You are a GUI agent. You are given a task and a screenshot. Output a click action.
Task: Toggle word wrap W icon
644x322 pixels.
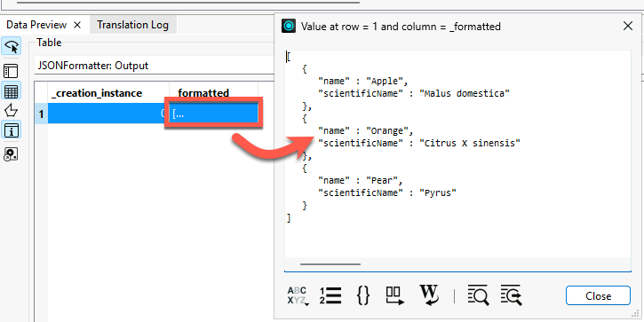click(429, 295)
